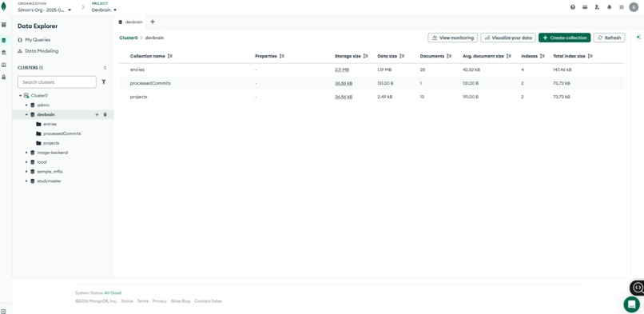
Task: Switch to the devbrain tab
Action: pyautogui.click(x=130, y=22)
